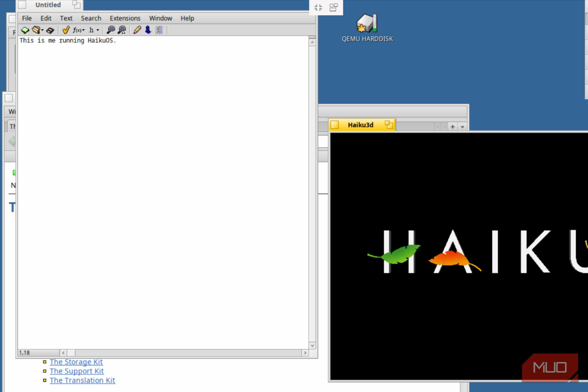Click the Haiku 3D logo animation view
The image size is (588, 392).
click(x=459, y=256)
